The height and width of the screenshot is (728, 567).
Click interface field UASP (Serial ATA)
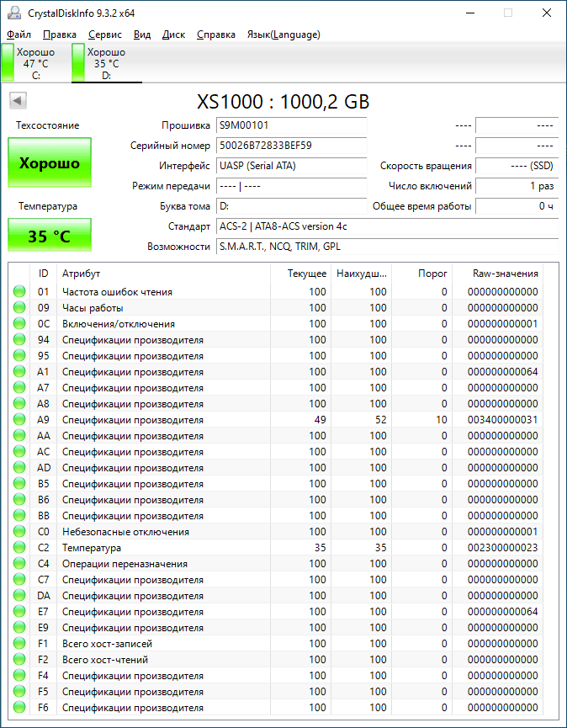pyautogui.click(x=291, y=166)
